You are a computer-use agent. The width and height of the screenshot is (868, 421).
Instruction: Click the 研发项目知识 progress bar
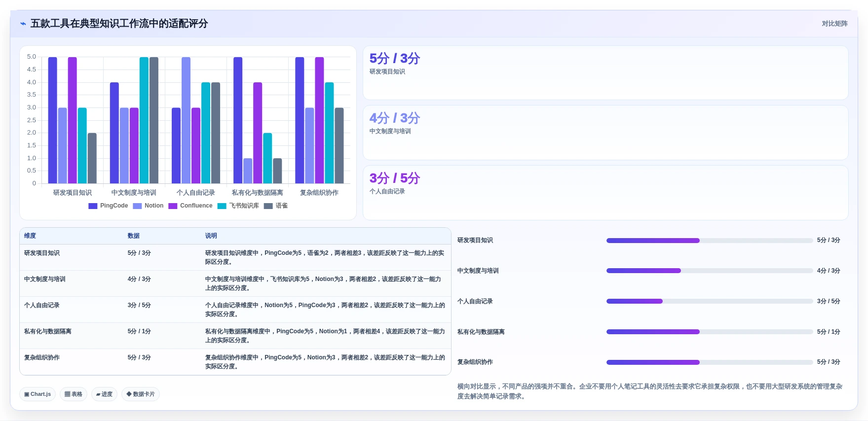pos(710,241)
